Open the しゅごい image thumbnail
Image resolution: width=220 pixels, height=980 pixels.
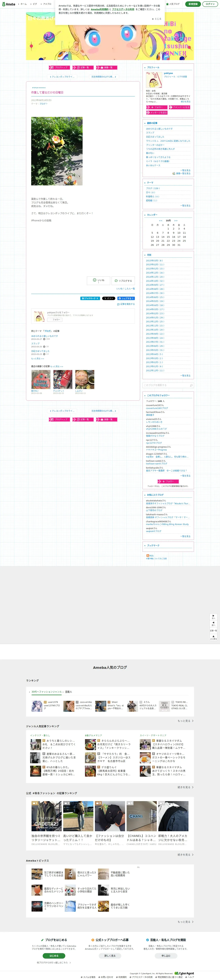click(x=84, y=379)
